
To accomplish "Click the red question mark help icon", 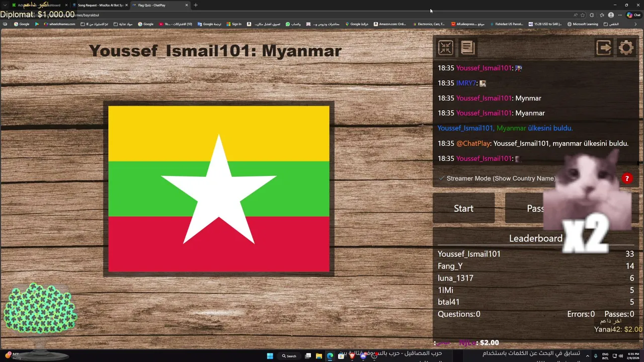I will [x=627, y=178].
